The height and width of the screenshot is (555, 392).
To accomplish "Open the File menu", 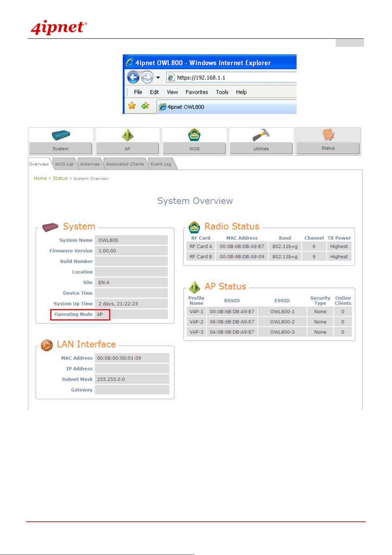I will (138, 92).
